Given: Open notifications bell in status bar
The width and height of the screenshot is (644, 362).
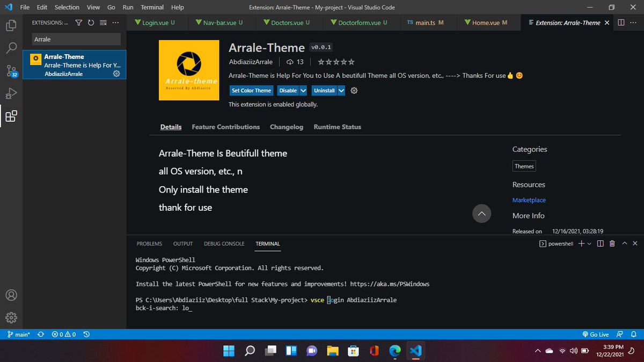Looking at the screenshot, I should [634, 334].
